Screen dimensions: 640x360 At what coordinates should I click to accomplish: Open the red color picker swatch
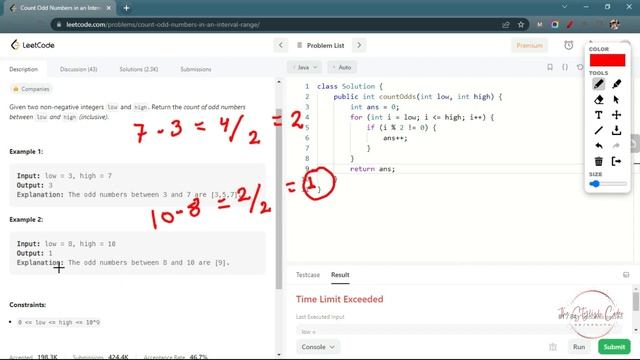point(607,60)
